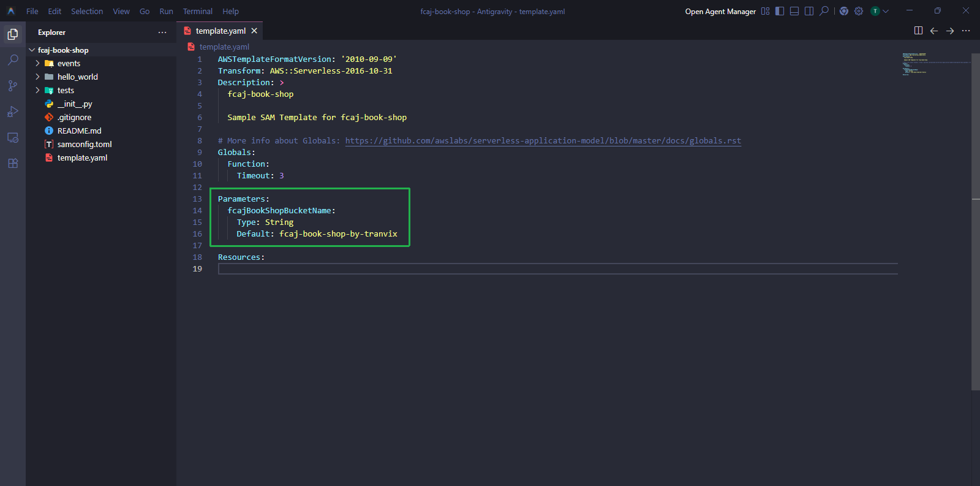Screen dimensions: 980x486
Task: Open the Source Control view
Action: (x=13, y=86)
